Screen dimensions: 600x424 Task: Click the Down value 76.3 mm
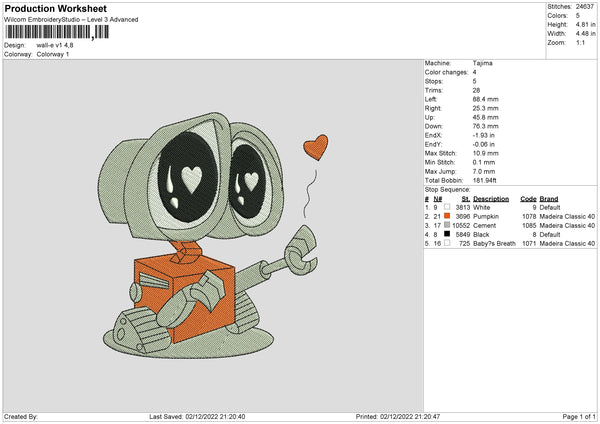coord(486,126)
